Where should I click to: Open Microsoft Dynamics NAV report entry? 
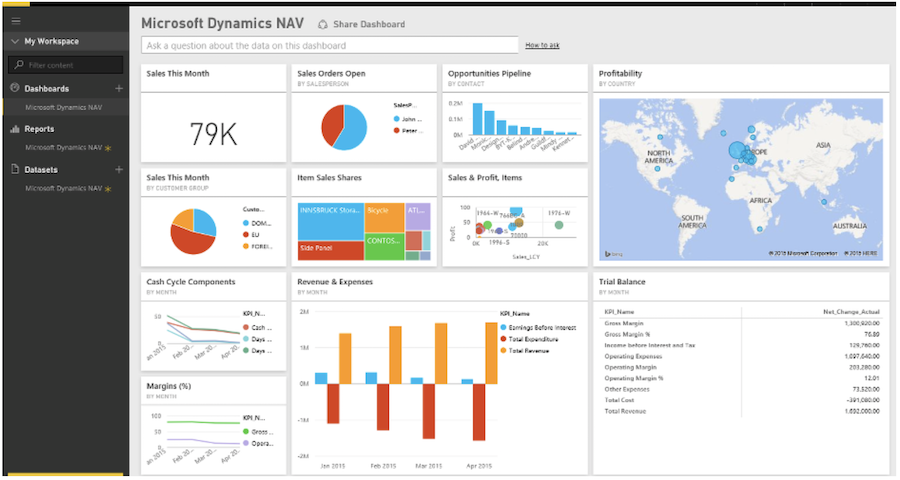coord(63,148)
